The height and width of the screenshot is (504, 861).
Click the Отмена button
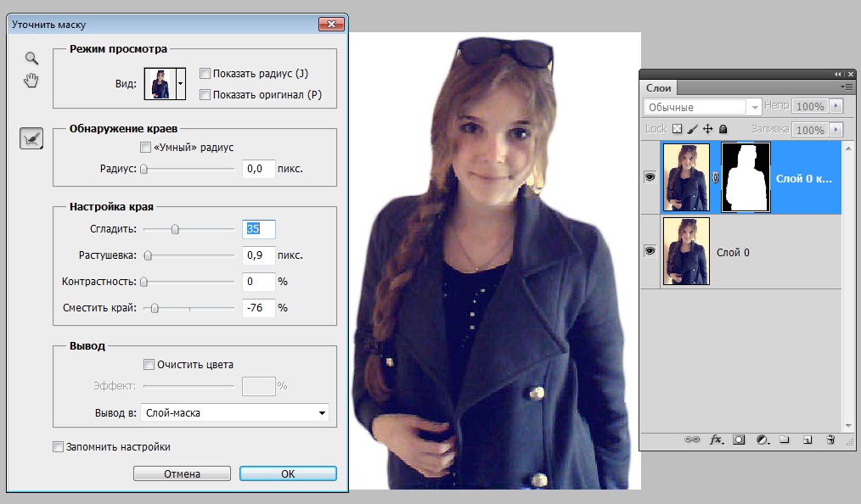point(182,473)
